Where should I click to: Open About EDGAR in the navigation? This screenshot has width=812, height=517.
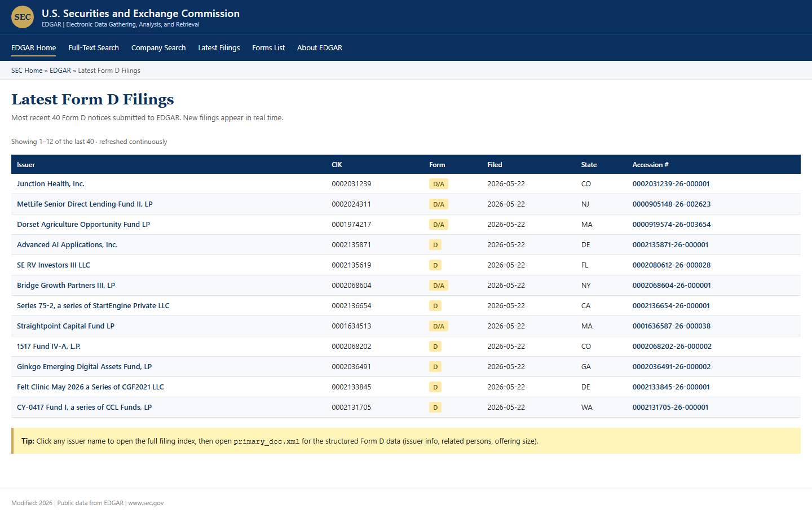320,48
